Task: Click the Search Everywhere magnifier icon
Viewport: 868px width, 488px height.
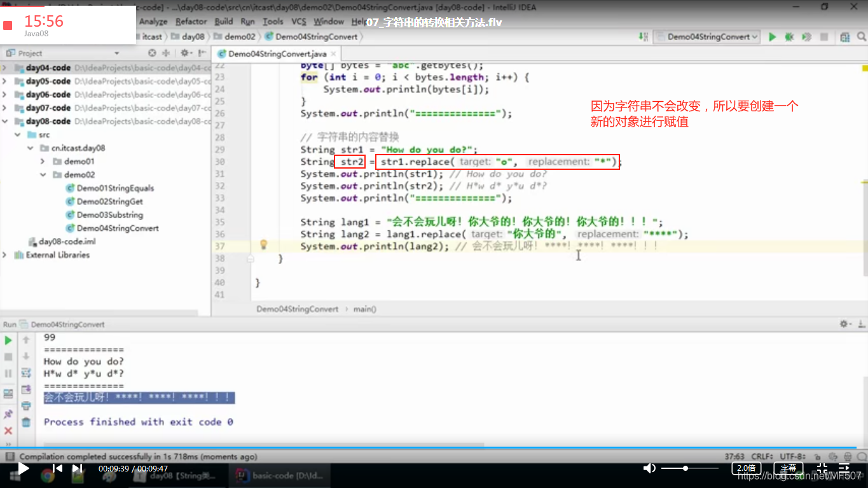Action: pos(861,37)
